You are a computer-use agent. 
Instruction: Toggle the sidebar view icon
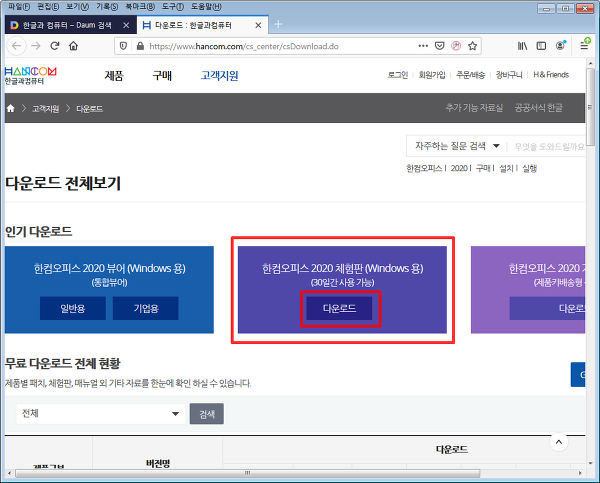541,46
